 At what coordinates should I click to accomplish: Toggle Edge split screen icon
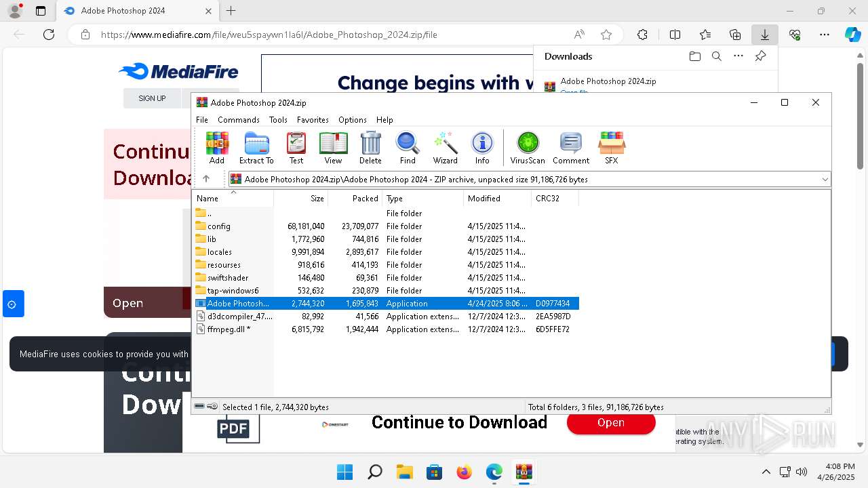(x=675, y=35)
